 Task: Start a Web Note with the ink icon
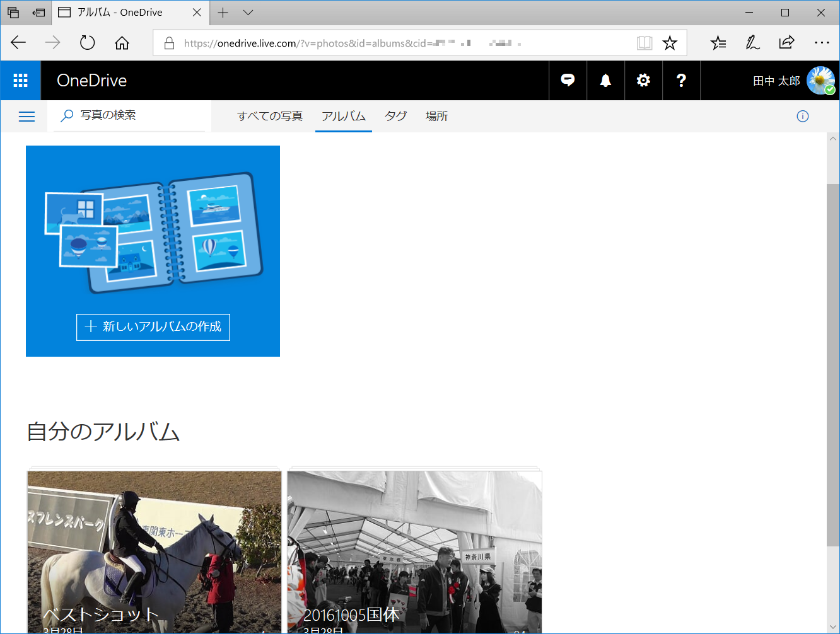(x=752, y=42)
